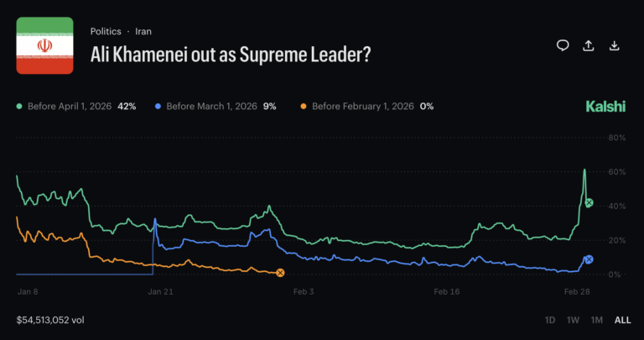Click the Iran flag thumbnail
The height and width of the screenshot is (340, 644).
tap(45, 45)
